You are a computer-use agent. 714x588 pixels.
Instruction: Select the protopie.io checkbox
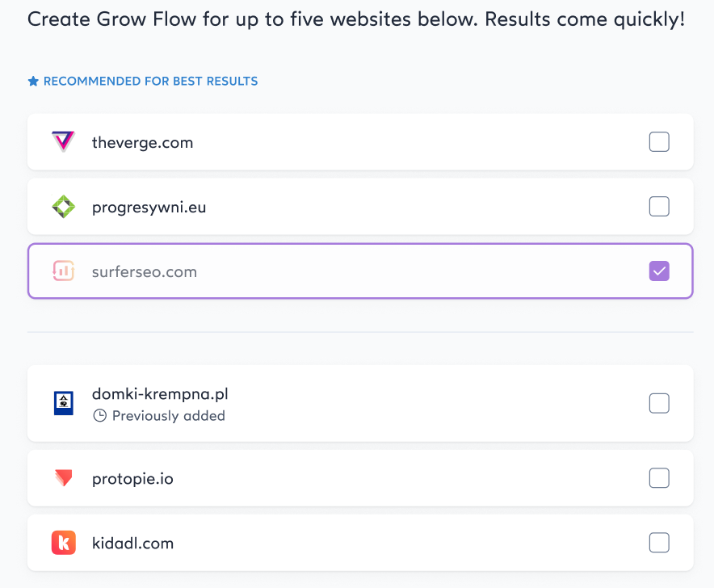(x=659, y=478)
